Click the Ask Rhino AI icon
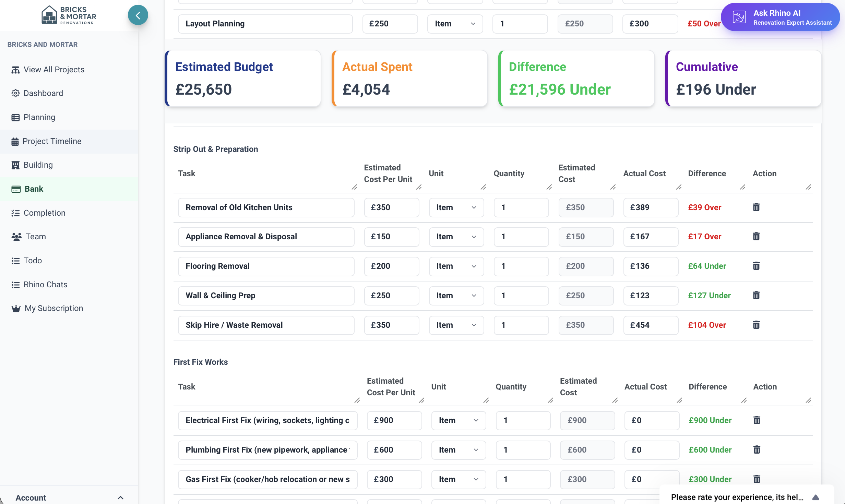The image size is (845, 504). tap(739, 17)
